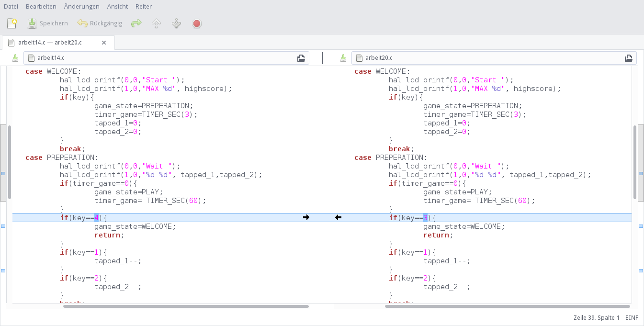
Task: Click 'case PREPERATION:' in right pane
Action: pos(391,157)
